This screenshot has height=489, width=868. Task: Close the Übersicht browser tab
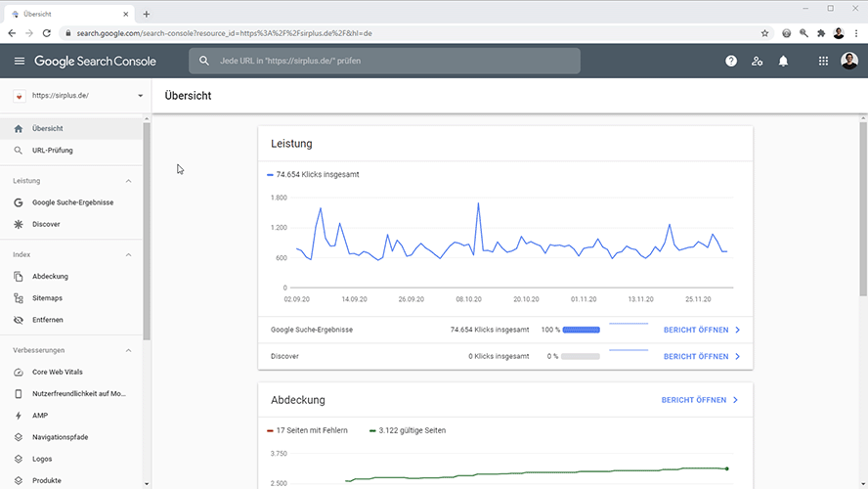126,14
